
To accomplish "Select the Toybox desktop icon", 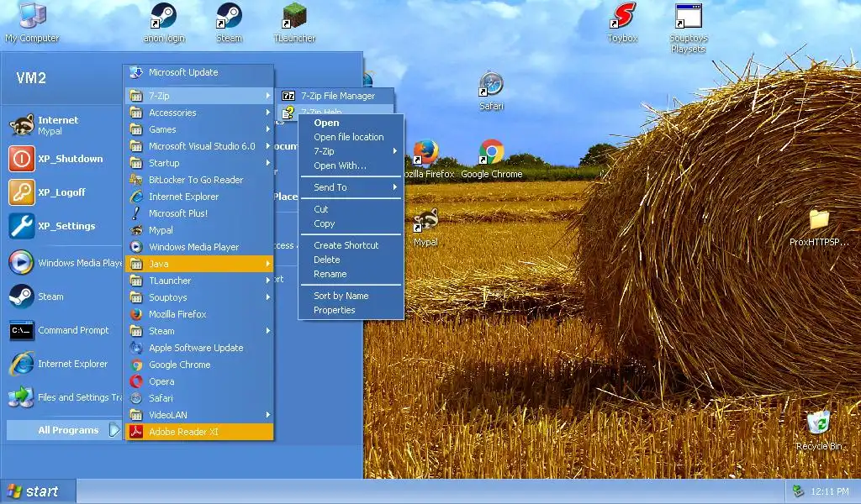I will (x=622, y=23).
